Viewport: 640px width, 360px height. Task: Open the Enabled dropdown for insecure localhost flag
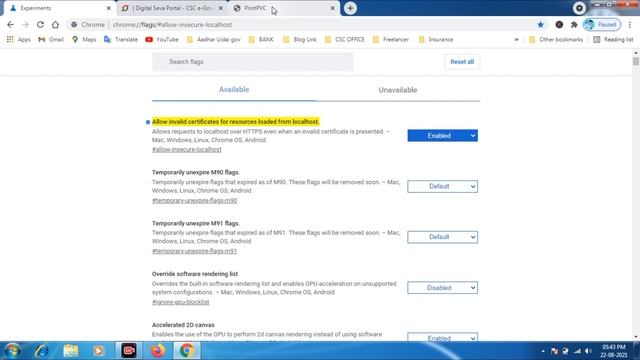(442, 136)
